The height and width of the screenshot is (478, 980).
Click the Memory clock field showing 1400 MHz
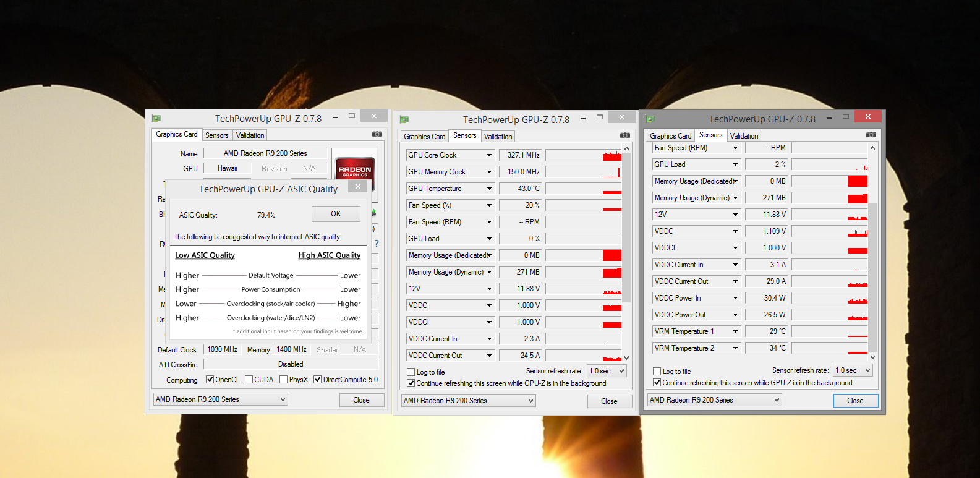tap(291, 349)
